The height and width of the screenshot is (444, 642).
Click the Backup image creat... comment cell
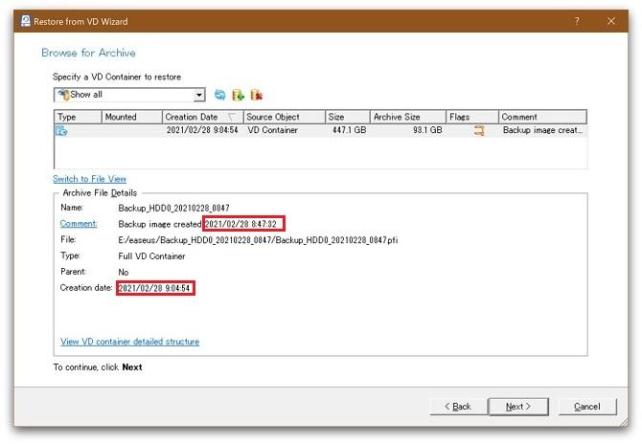click(x=543, y=130)
